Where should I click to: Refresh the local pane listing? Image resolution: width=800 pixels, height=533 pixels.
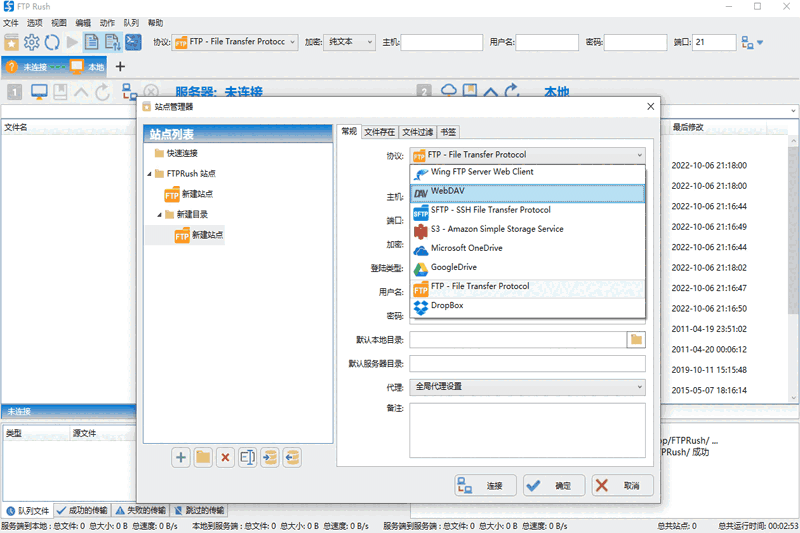(x=512, y=91)
